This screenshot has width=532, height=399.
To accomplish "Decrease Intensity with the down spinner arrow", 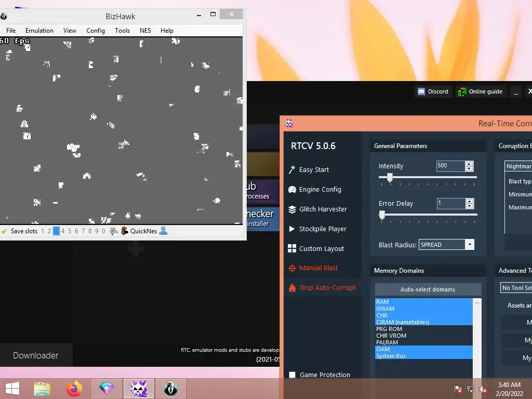I will [x=469, y=169].
